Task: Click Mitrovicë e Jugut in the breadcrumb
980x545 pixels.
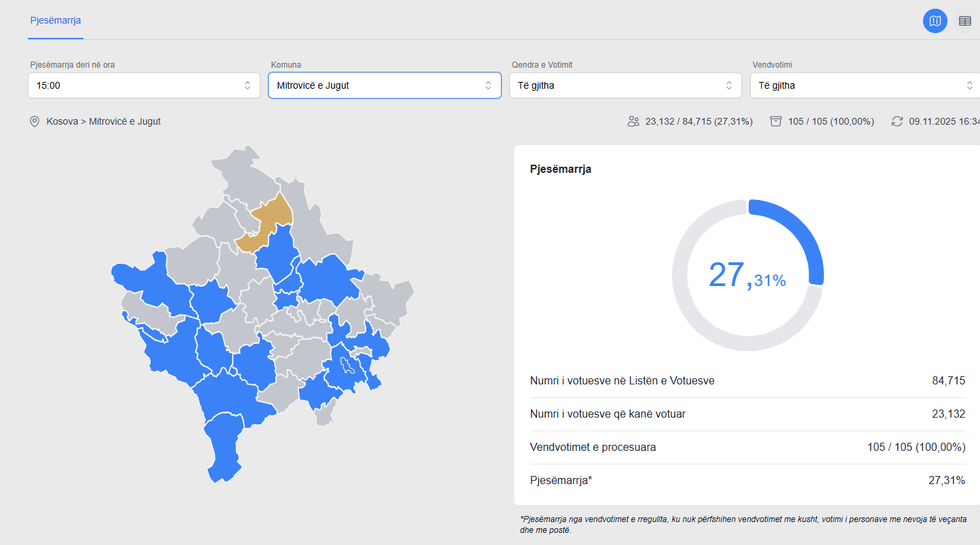Action: (x=124, y=122)
